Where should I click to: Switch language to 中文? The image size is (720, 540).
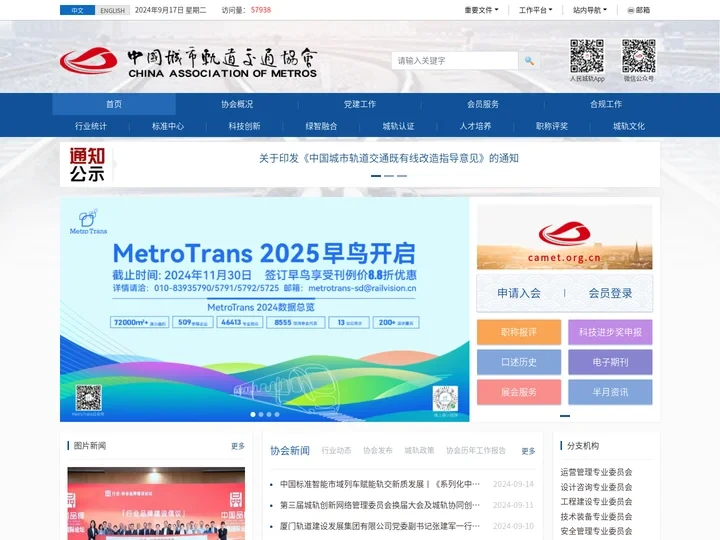click(x=77, y=10)
